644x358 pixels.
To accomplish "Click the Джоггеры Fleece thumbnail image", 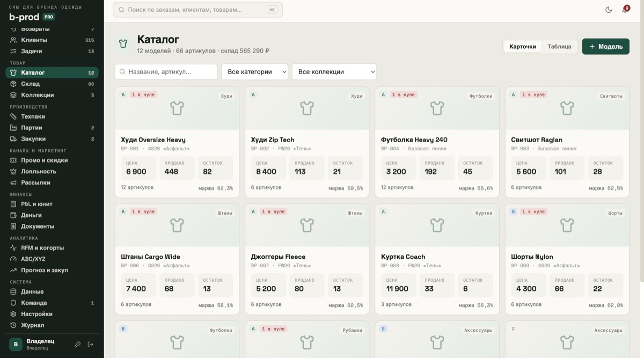I will click(307, 225).
